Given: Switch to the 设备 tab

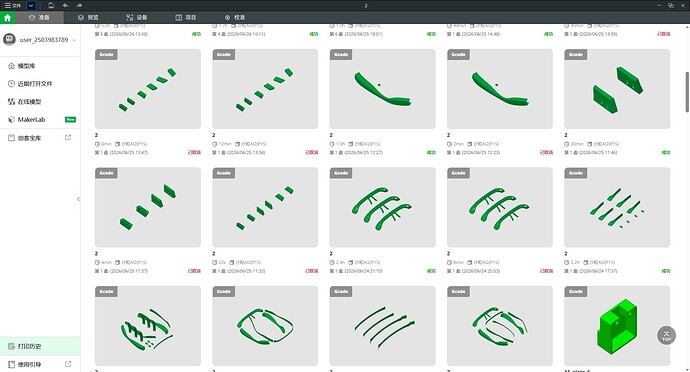Looking at the screenshot, I should point(137,18).
